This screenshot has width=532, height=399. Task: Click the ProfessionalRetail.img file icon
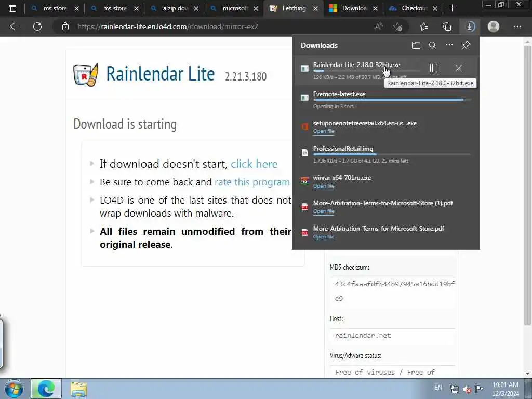point(304,152)
